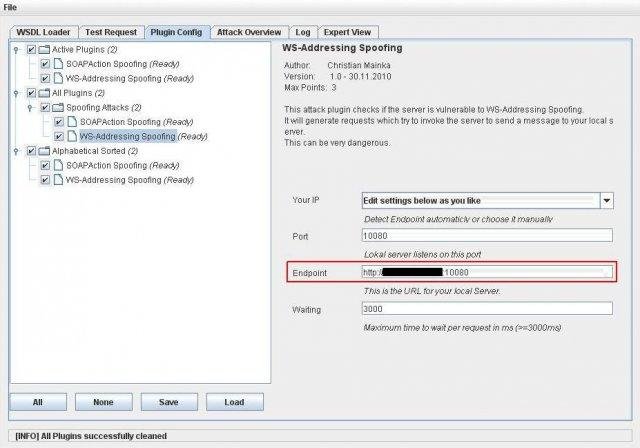
Task: Toggle the All Plugins checkbox
Action: (x=31, y=93)
